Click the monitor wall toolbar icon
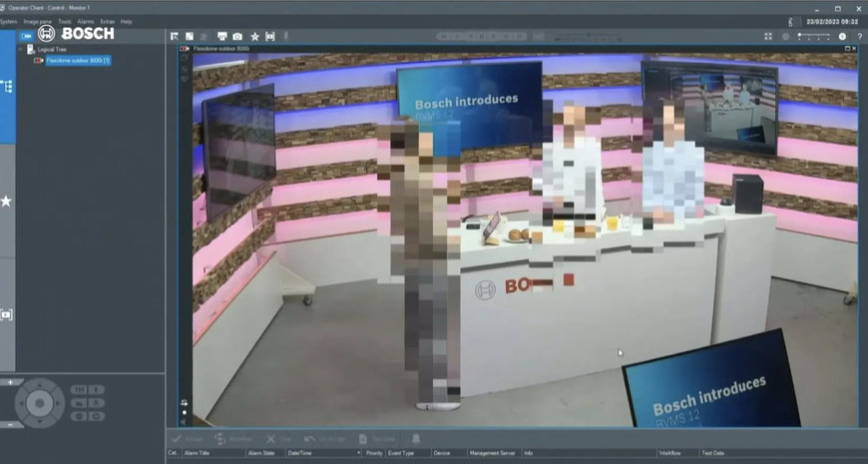This screenshot has width=868, height=464. click(x=221, y=36)
